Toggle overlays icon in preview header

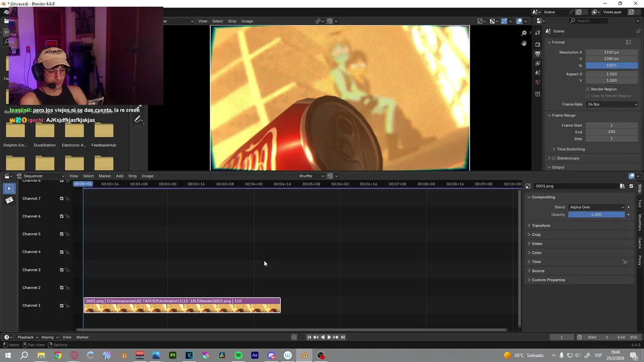pyautogui.click(x=519, y=21)
